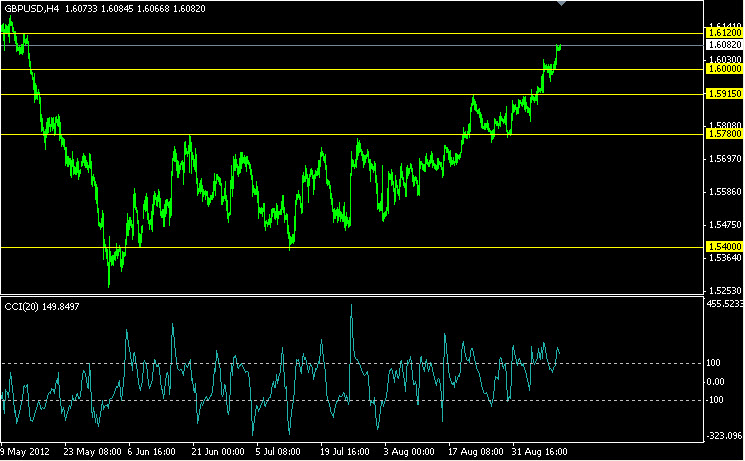745x461 pixels.
Task: Click the gray chart shift triangle marker
Action: pos(561,3)
